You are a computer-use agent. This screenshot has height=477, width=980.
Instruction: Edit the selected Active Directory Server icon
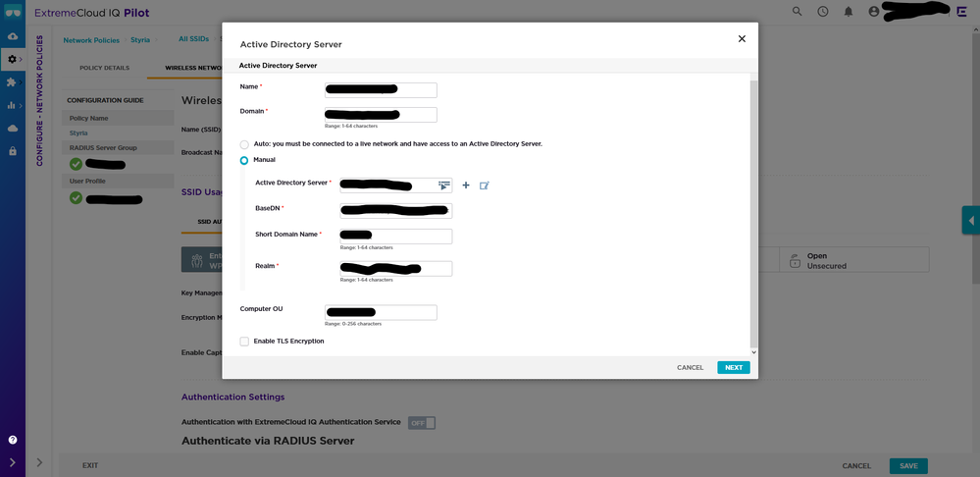click(485, 185)
